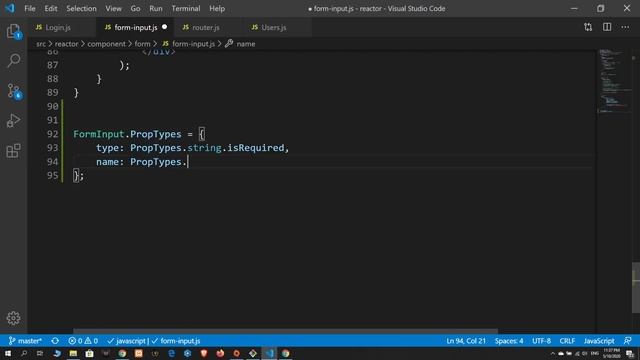Change encoding via UTF-8

point(542,341)
